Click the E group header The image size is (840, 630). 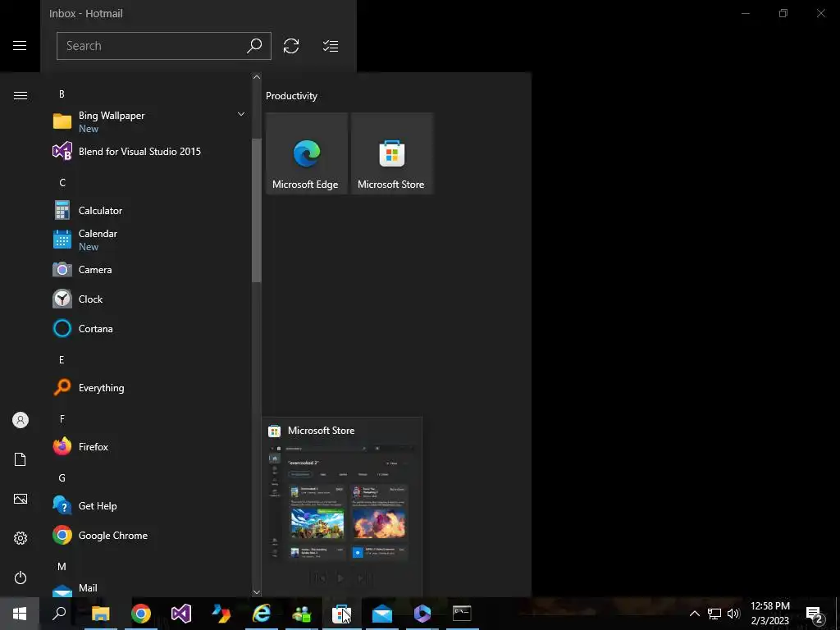[x=62, y=360]
